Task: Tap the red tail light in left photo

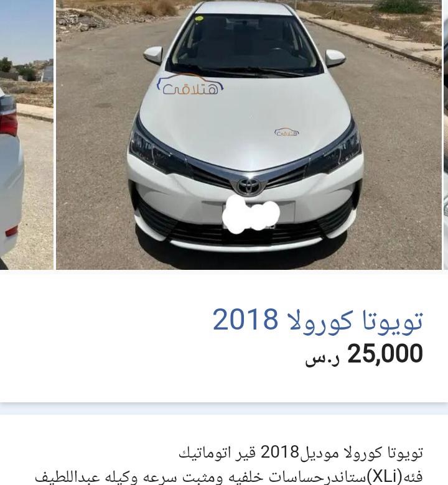Action: pyautogui.click(x=7, y=116)
